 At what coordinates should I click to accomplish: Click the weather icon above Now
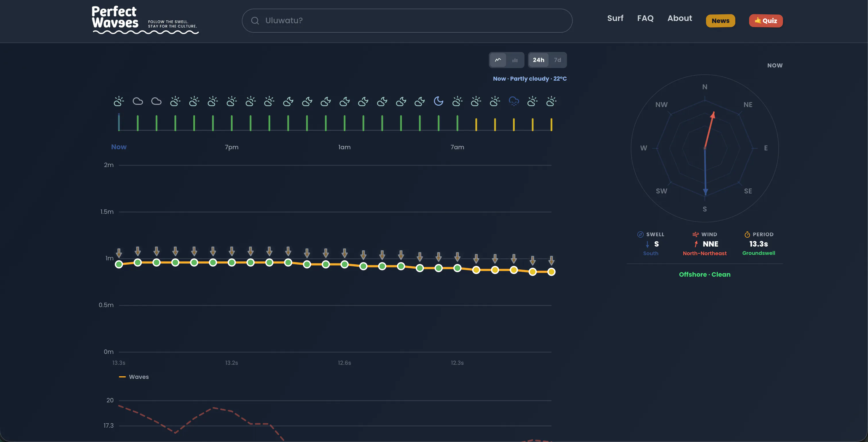tap(119, 101)
